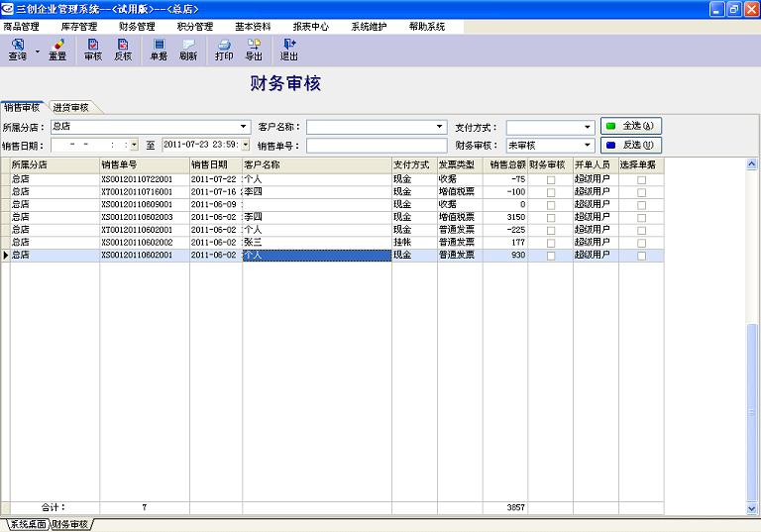Switch to the 财务审核 bottom tab
Image resolution: width=761 pixels, height=532 pixels.
coord(71,524)
